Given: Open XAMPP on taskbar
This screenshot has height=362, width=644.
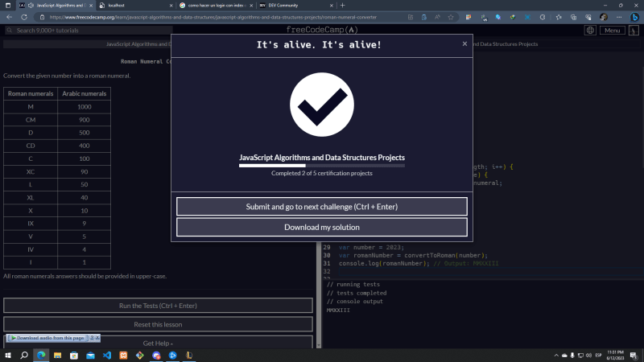Looking at the screenshot, I should coord(123,356).
